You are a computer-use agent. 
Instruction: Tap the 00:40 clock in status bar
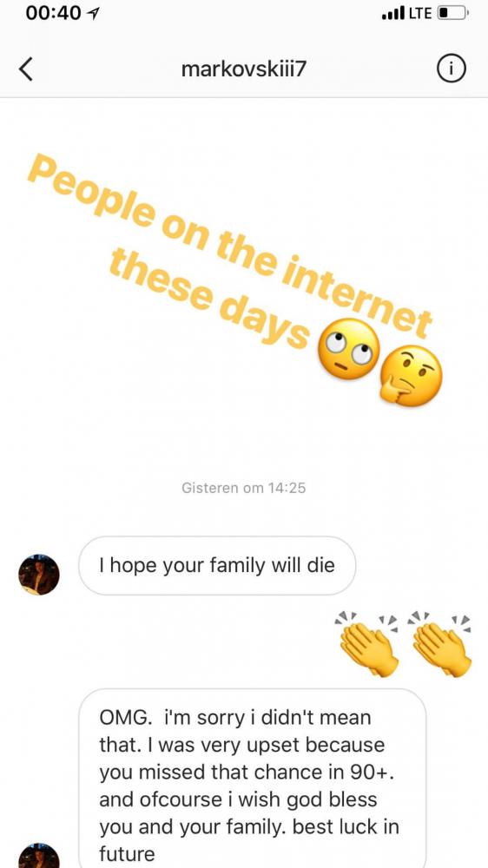[x=53, y=13]
